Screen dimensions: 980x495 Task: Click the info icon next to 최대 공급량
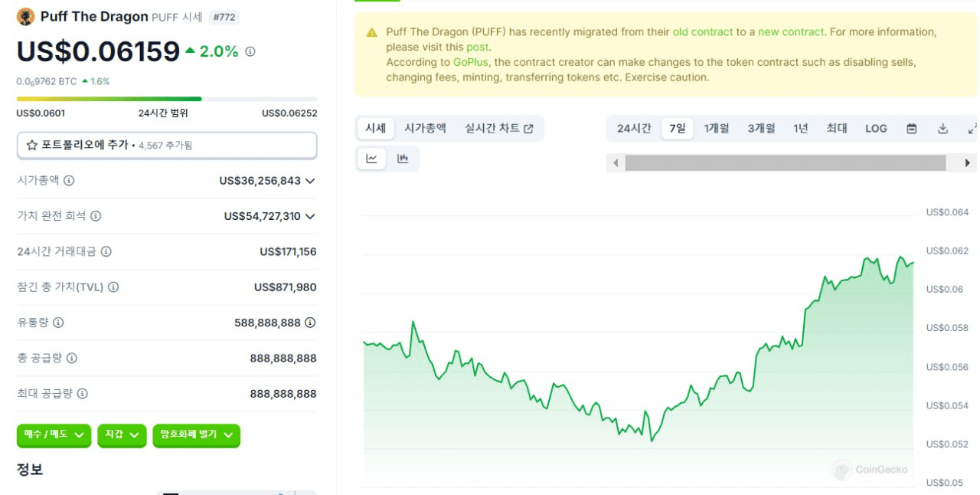click(x=83, y=394)
